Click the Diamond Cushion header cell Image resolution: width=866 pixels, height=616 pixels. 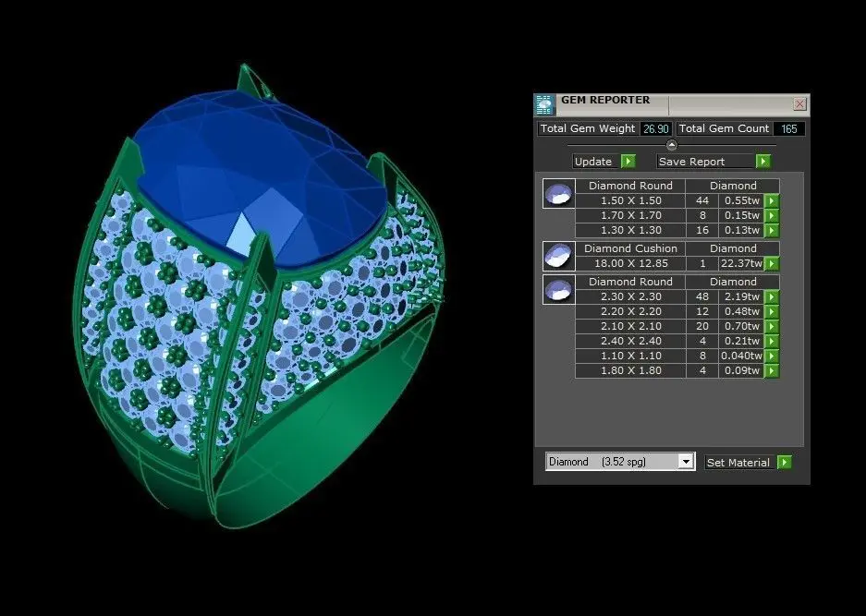coord(630,248)
